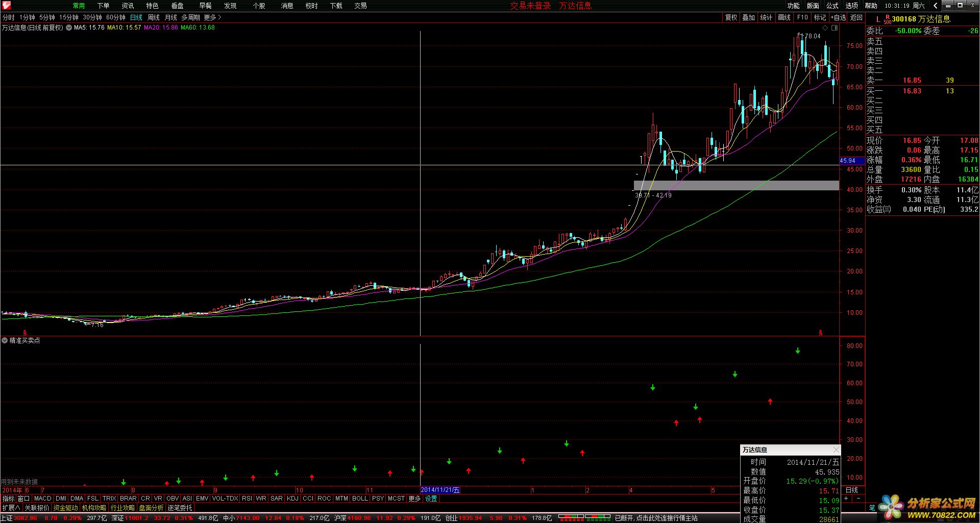Image resolution: width=980 pixels, height=523 pixels.
Task: Switch to the 周线 weekly chart tab
Action: [x=154, y=17]
